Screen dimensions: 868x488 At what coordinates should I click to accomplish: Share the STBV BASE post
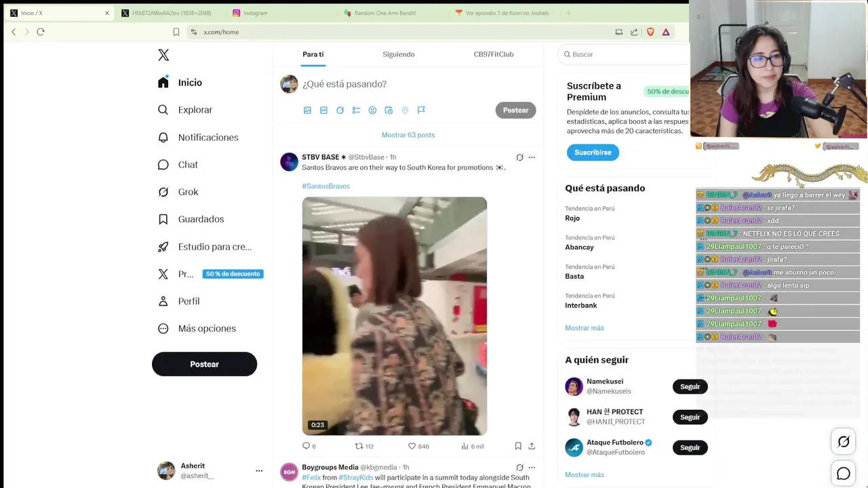[532, 446]
